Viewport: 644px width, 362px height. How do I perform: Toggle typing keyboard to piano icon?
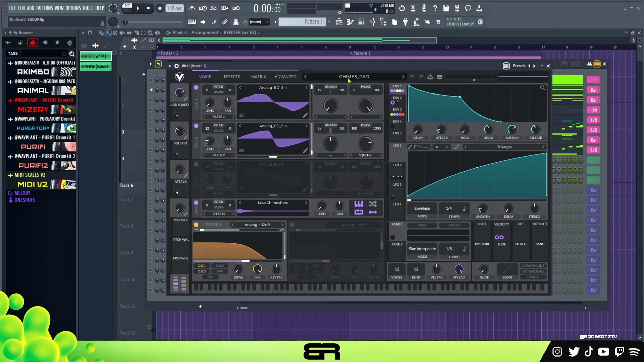(192, 22)
